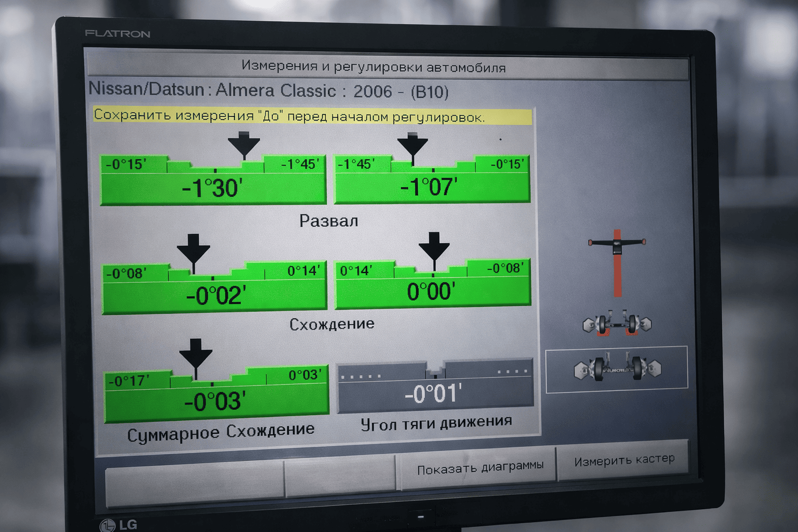Click the arrow pointer above -1°30' gauge
This screenshot has height=532, width=798.
point(244,145)
